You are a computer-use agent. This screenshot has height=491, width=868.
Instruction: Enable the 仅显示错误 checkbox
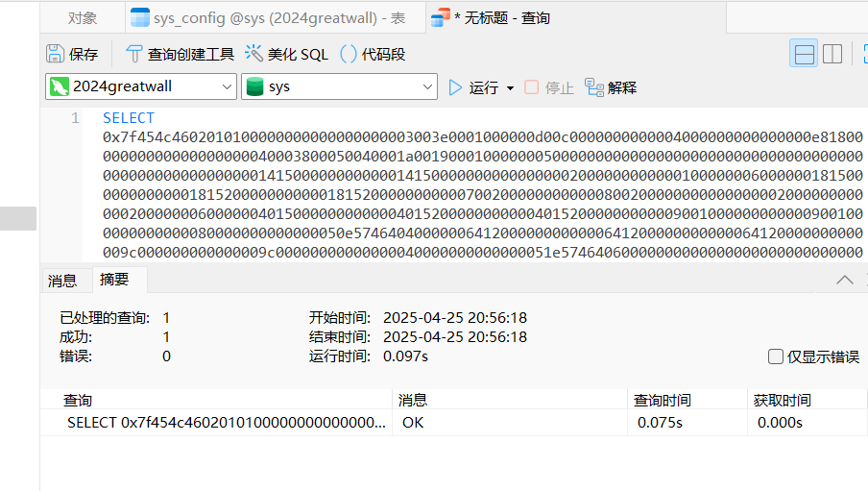[x=776, y=356]
